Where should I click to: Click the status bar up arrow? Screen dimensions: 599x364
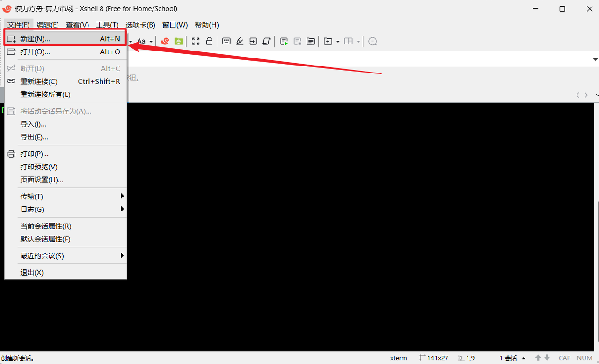[538, 358]
